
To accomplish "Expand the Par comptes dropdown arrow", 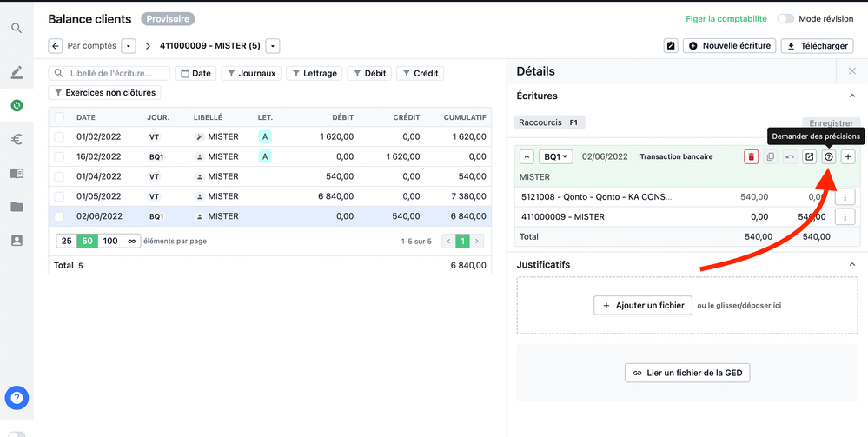I will 129,46.
